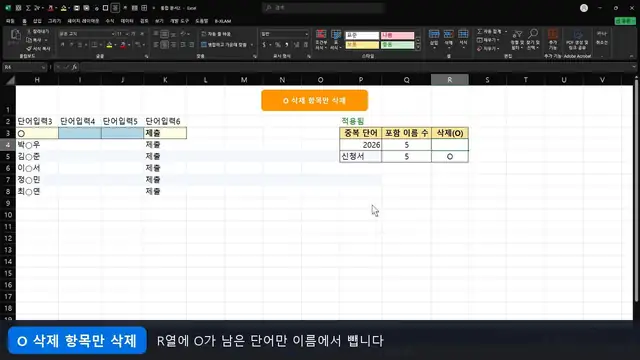
Task: Switch to the Page Layout (페이지 레이아웃) tab
Action: [83, 21]
